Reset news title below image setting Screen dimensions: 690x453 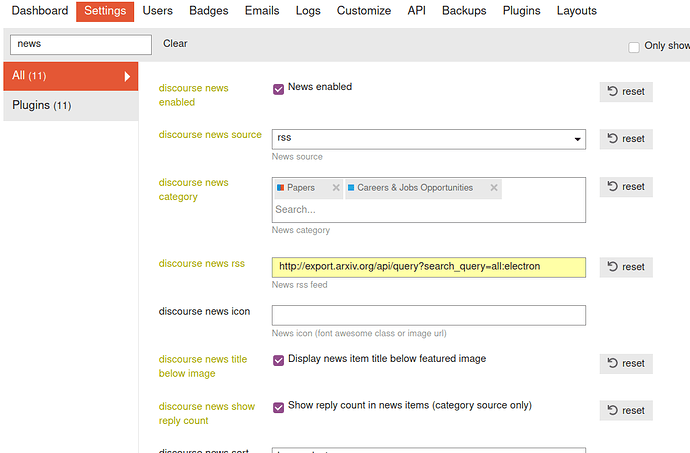(x=626, y=364)
